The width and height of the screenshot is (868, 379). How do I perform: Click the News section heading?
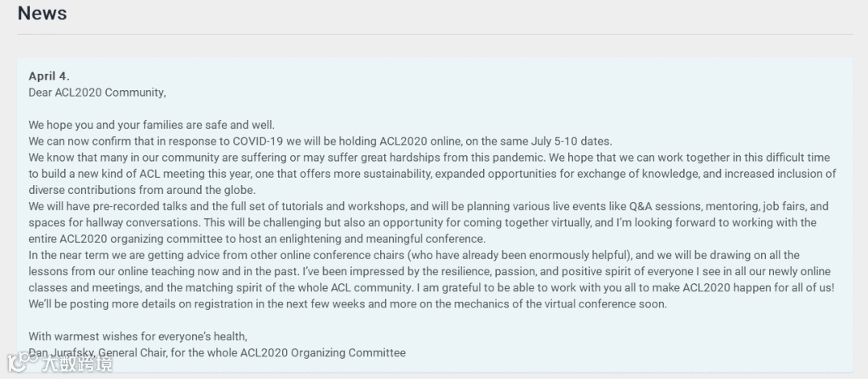pos(42,13)
